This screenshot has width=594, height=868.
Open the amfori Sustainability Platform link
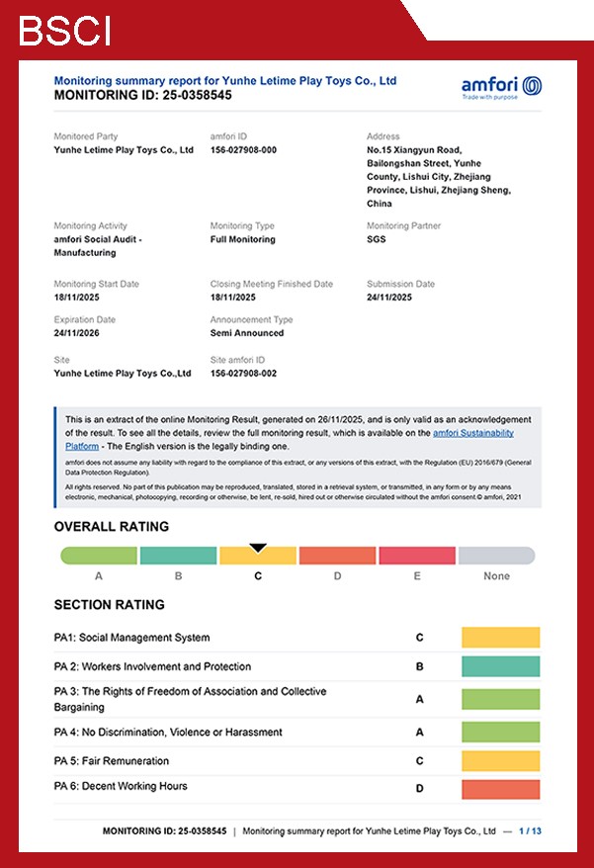coord(486,433)
